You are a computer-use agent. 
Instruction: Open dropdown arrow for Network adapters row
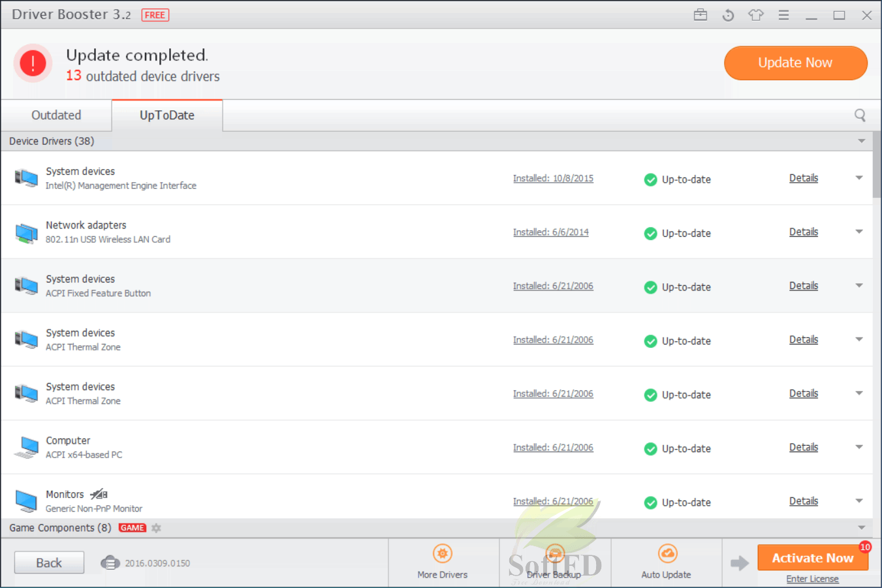(859, 232)
